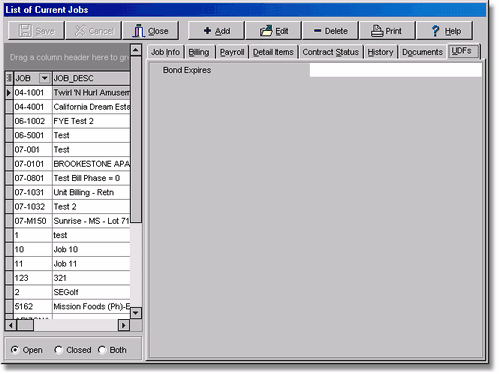
Task: Open Help
Action: (445, 31)
